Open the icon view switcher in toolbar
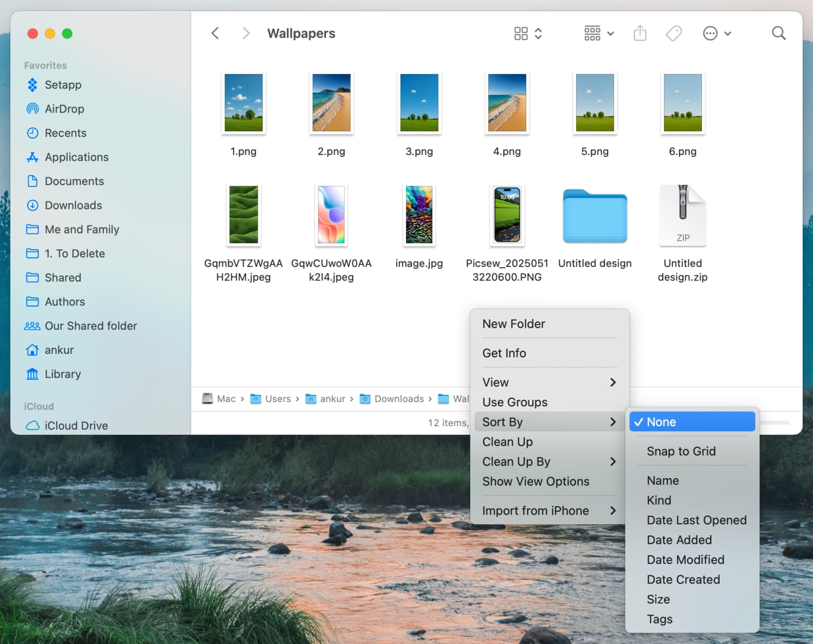 point(527,34)
